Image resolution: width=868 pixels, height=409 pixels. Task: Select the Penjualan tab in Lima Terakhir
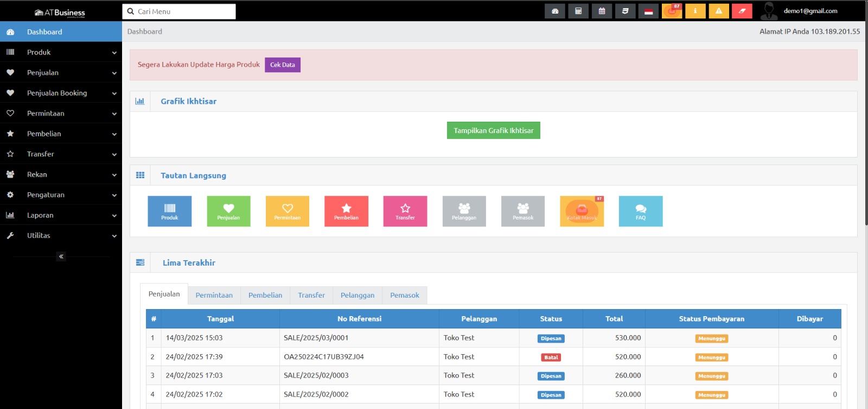[164, 294]
